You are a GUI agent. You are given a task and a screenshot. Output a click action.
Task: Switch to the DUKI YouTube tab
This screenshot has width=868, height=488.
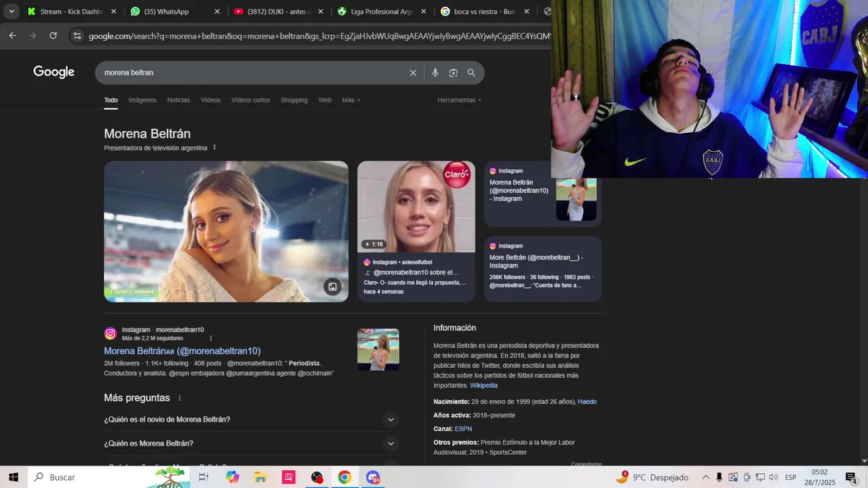(279, 12)
